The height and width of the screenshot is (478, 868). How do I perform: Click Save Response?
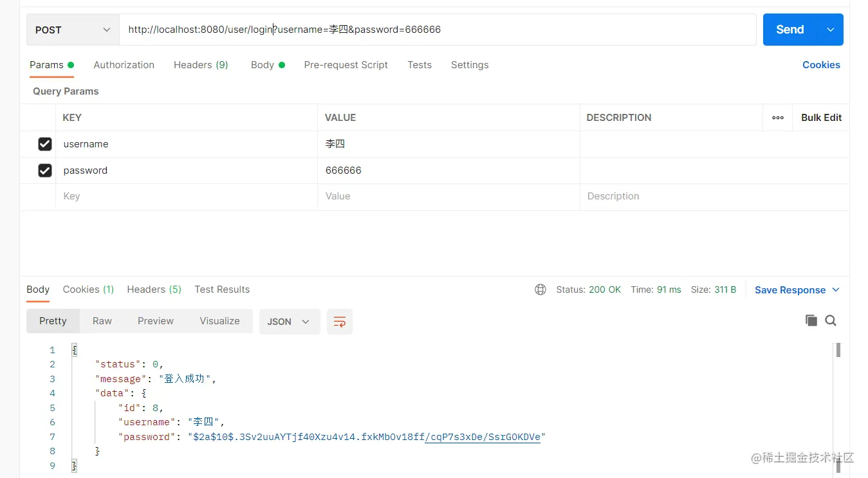coord(790,290)
